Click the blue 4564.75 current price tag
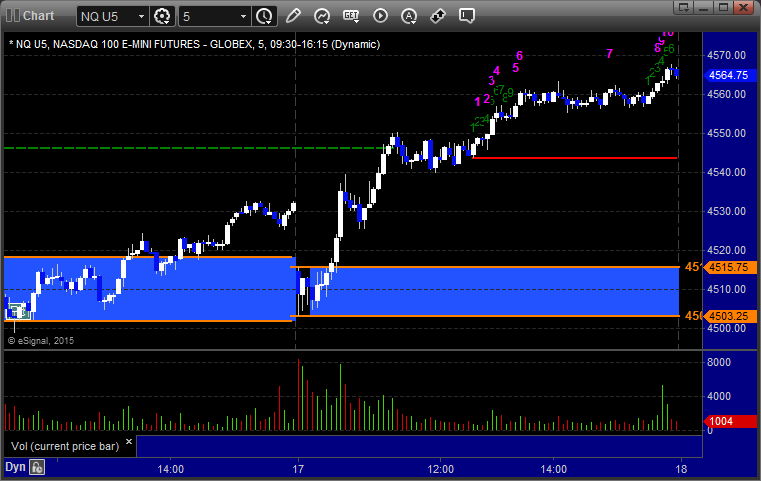This screenshot has height=481, width=761. [x=729, y=75]
